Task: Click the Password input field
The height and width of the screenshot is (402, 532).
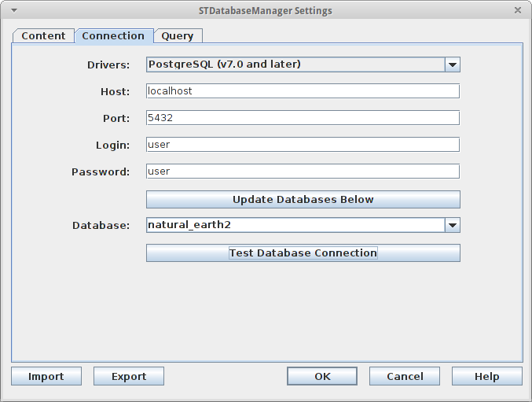Action: point(303,171)
